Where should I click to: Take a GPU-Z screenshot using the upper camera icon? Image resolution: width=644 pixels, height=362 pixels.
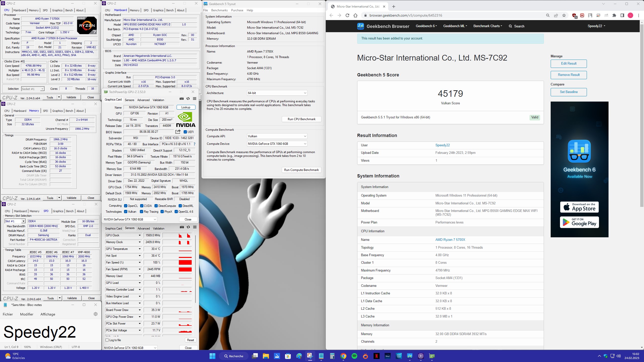[182, 99]
